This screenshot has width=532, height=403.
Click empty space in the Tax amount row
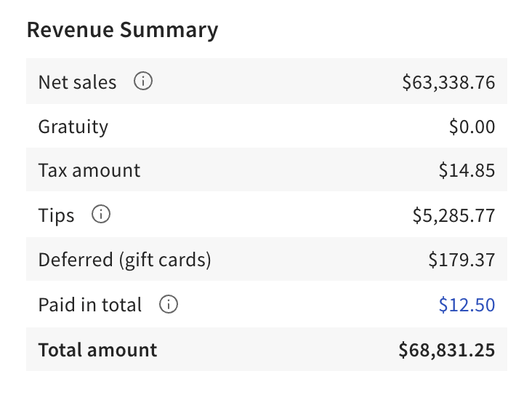click(x=291, y=171)
